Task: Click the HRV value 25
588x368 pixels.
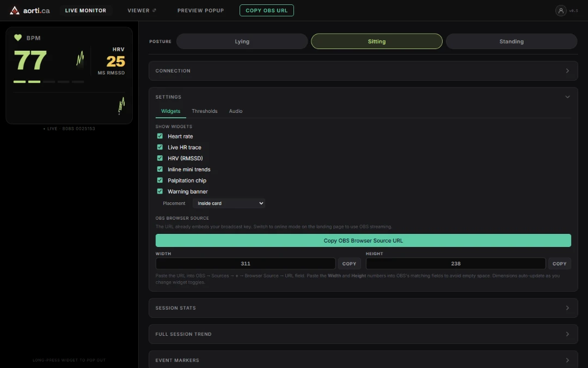Action: (x=115, y=61)
